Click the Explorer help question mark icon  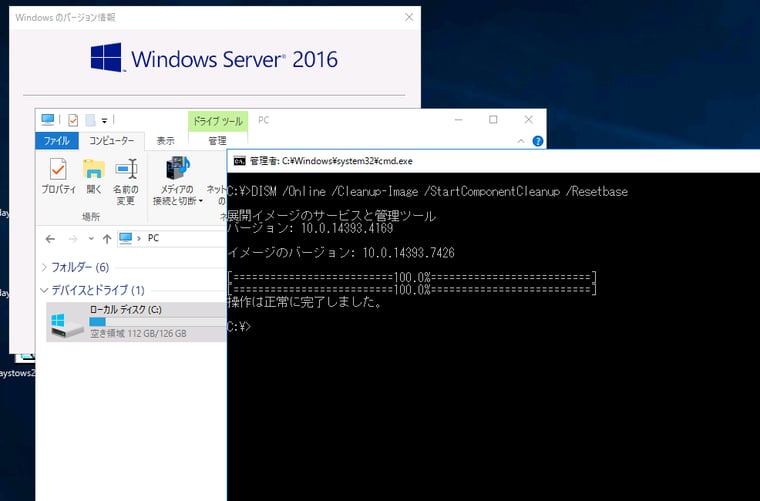pyautogui.click(x=538, y=141)
